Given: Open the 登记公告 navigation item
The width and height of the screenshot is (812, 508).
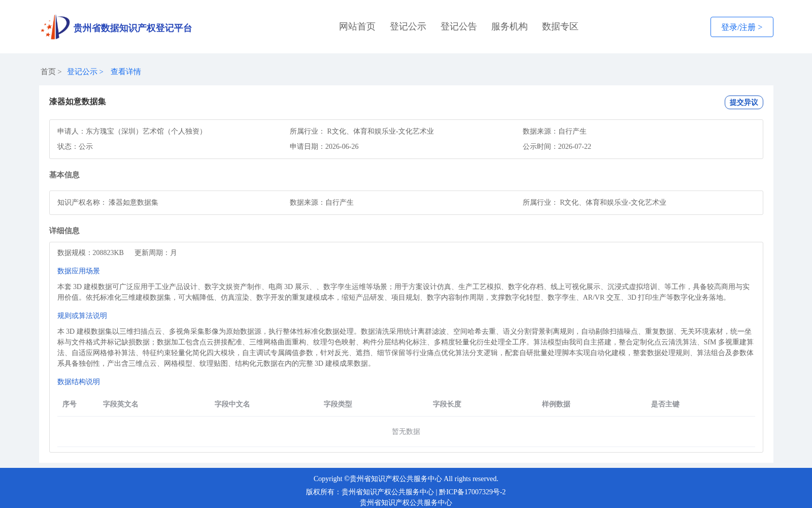Looking at the screenshot, I should point(459,26).
